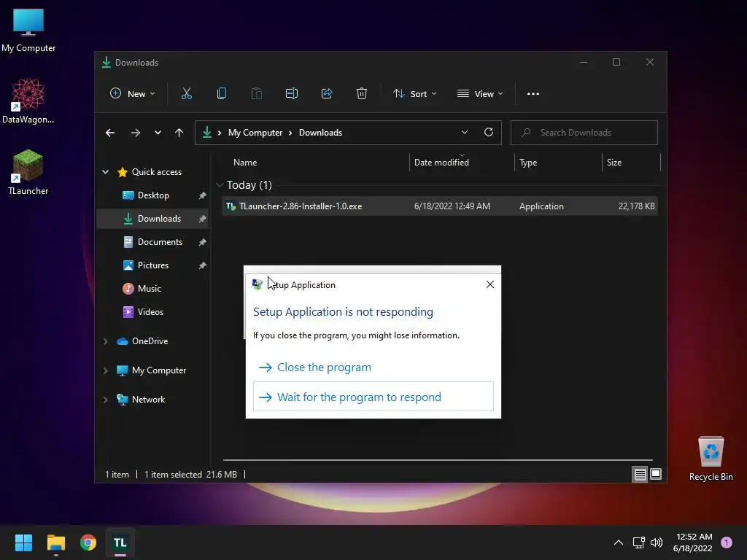Expand the OneDrive tree node
Viewport: 747px width, 560px height.
(x=105, y=341)
